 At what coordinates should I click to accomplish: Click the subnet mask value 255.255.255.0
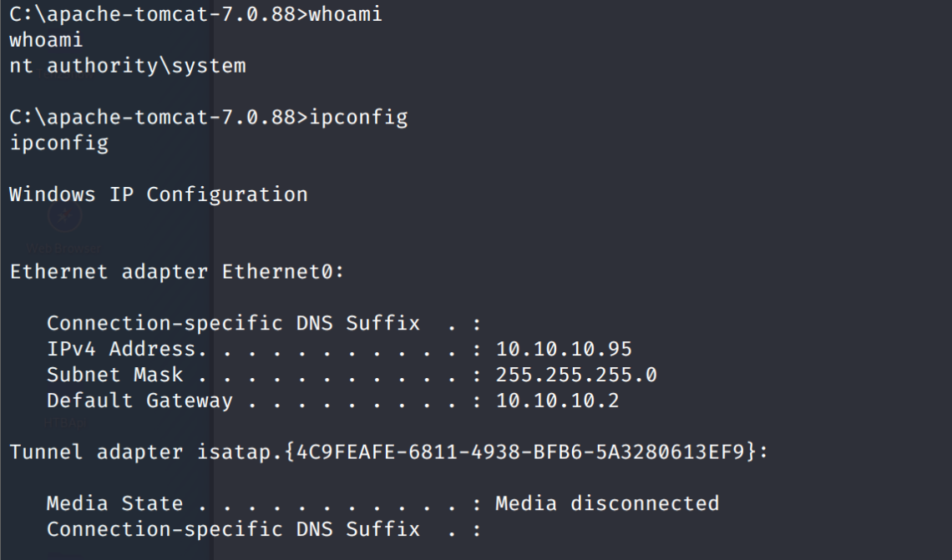576,375
